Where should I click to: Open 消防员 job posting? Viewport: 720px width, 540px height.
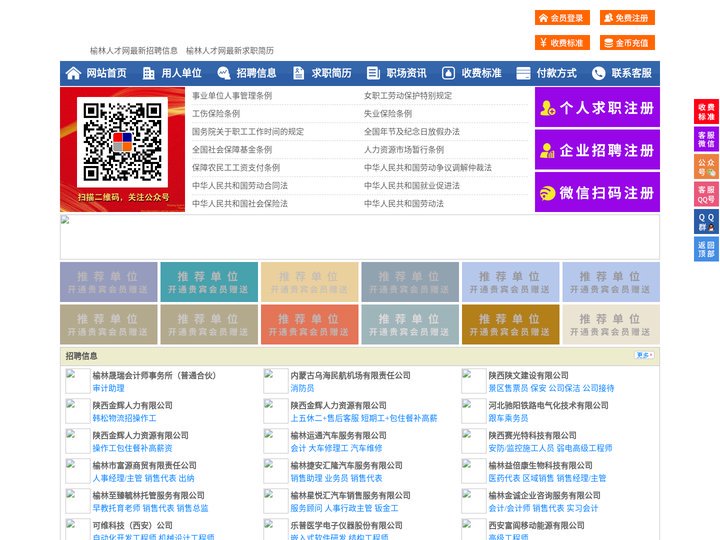point(302,388)
